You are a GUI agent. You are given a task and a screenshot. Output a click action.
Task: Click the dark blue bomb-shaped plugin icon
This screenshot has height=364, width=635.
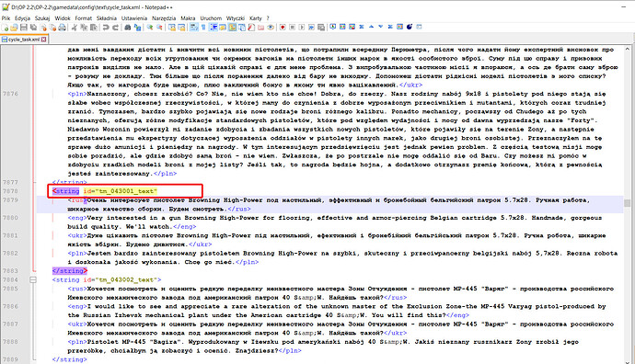pos(410,27)
